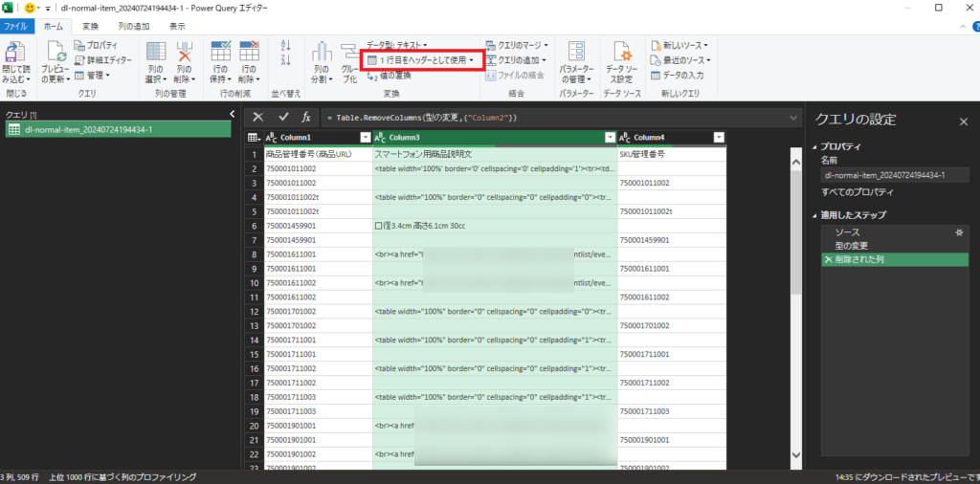Collapse the 適用したステップ section triangle
The image size is (980, 484).
point(813,215)
